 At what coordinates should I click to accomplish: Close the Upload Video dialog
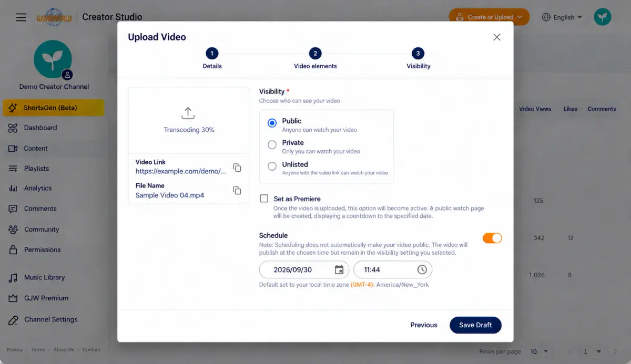[x=497, y=37]
